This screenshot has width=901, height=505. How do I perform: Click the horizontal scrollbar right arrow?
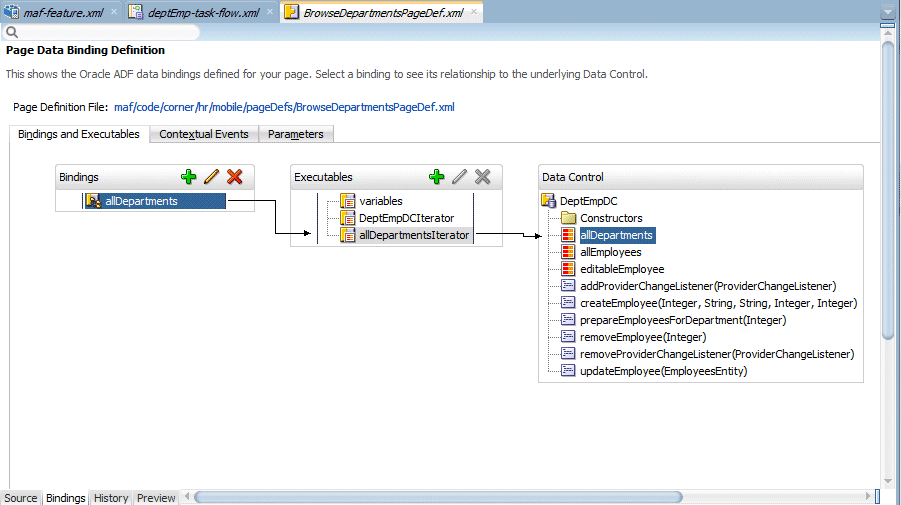[868, 496]
